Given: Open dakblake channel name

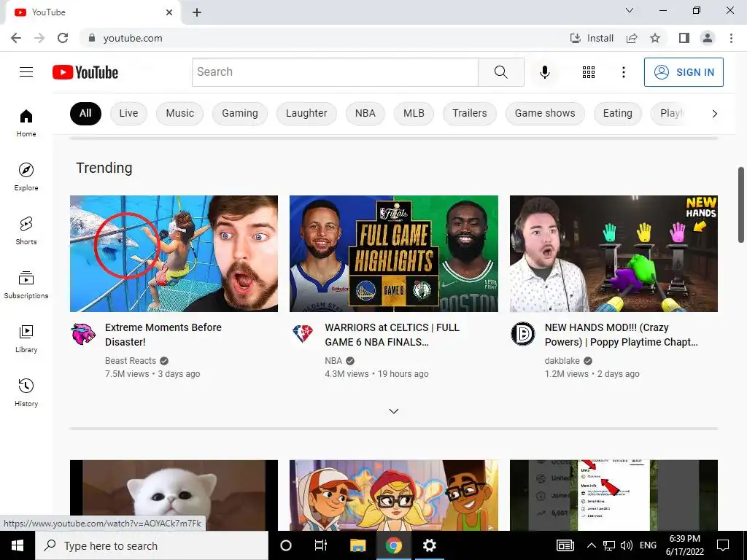Looking at the screenshot, I should point(562,360).
